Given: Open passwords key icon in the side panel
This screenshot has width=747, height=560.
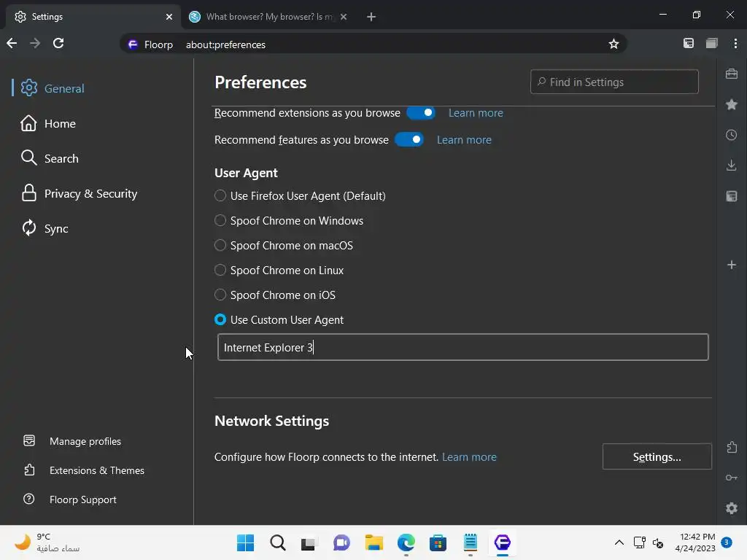Looking at the screenshot, I should tap(732, 478).
